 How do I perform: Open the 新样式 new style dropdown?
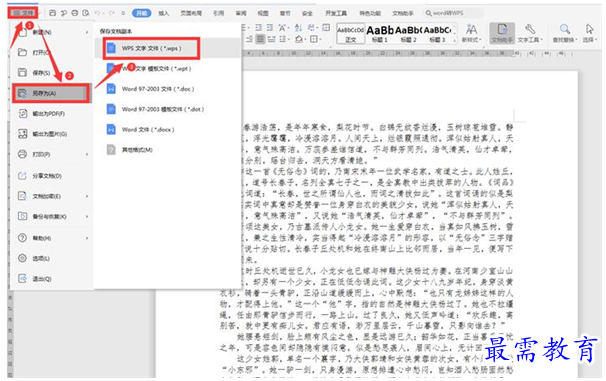(x=471, y=33)
